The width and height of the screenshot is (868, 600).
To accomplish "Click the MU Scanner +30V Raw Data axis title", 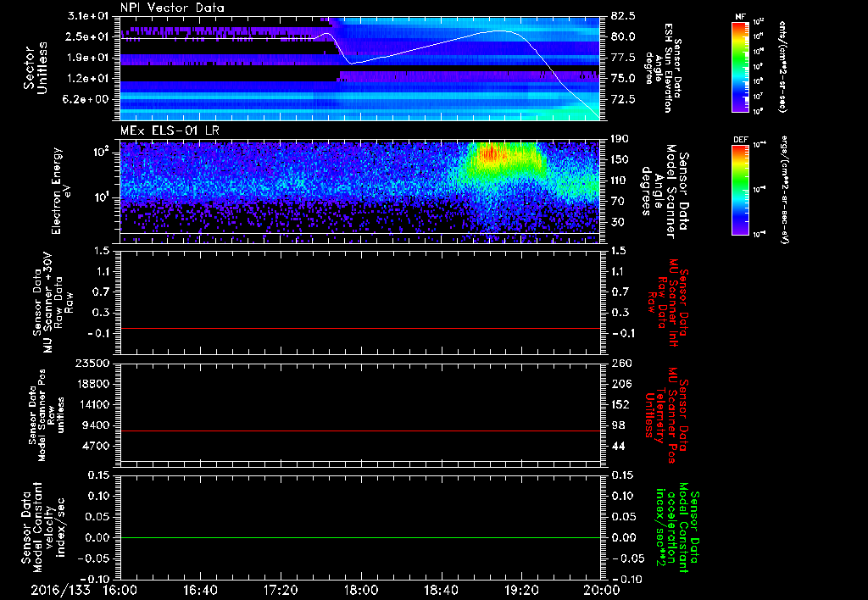I will click(x=53, y=303).
